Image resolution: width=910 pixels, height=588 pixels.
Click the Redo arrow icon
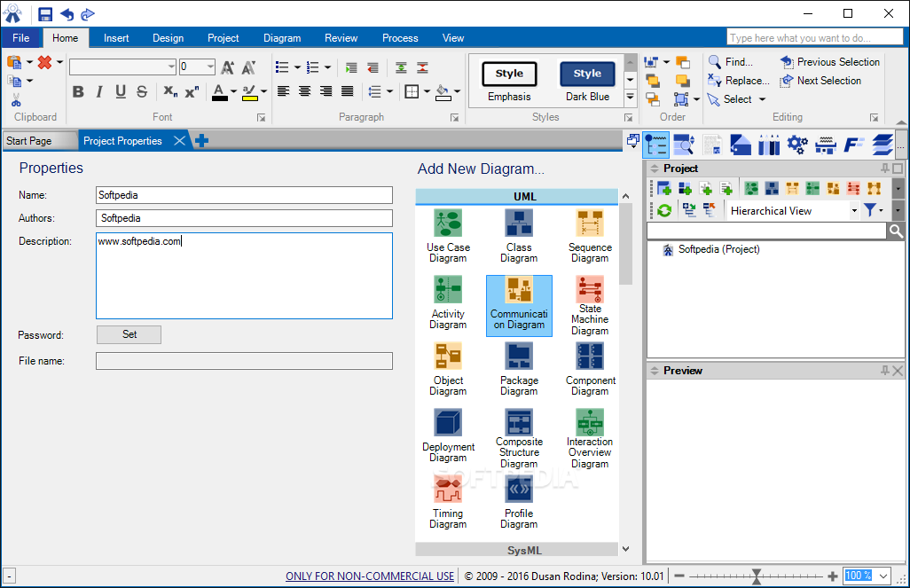pos(88,14)
